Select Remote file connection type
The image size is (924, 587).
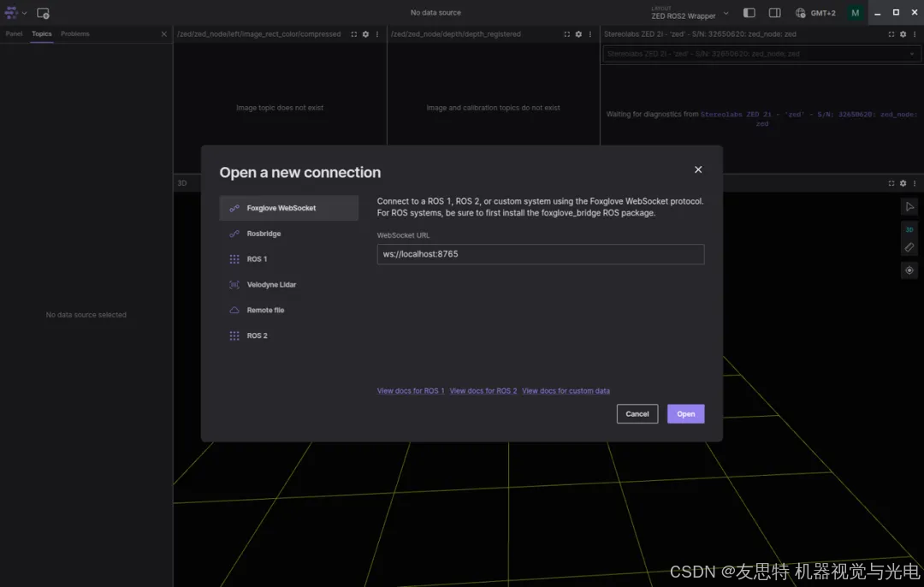[289, 310]
